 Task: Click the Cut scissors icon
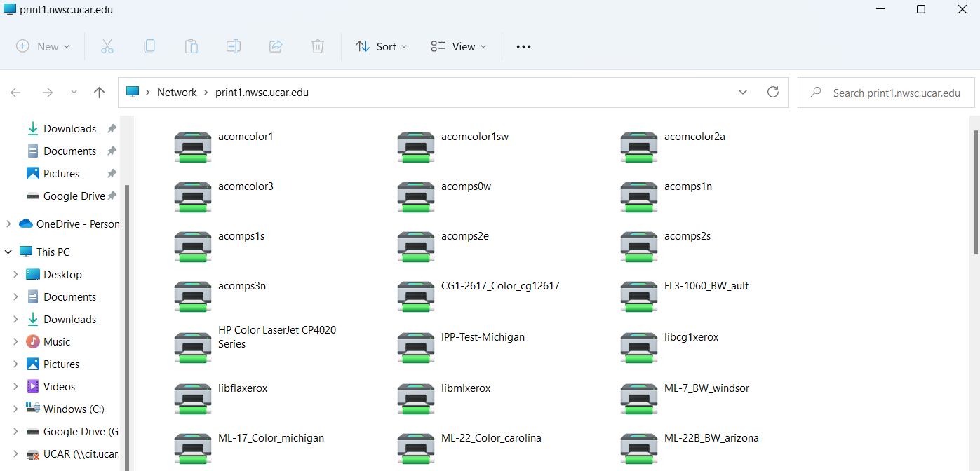[x=107, y=46]
